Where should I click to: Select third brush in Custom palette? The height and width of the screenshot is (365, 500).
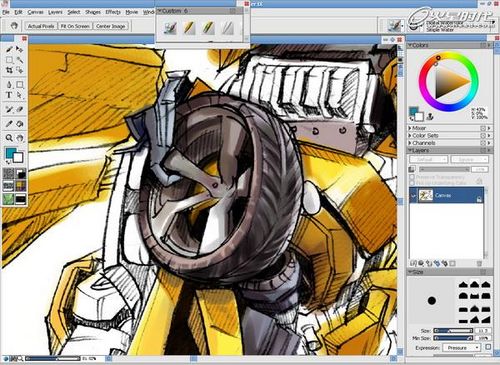[x=209, y=28]
